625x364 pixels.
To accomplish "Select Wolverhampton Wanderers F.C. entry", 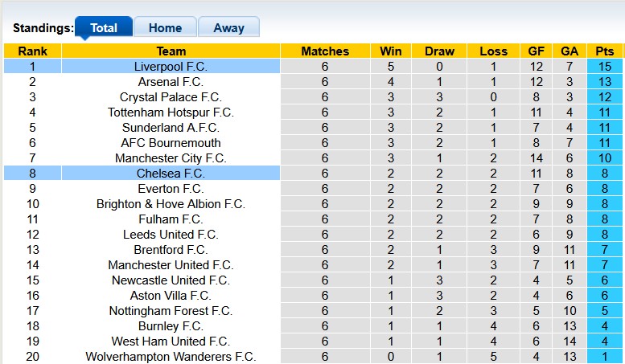I will coord(171,357).
